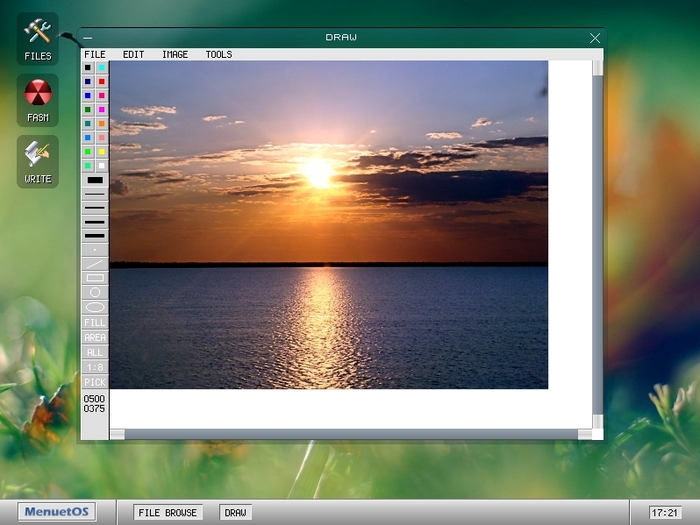Screen dimensions: 700x525
Task: Select the single point dot tool
Action: coord(95,250)
